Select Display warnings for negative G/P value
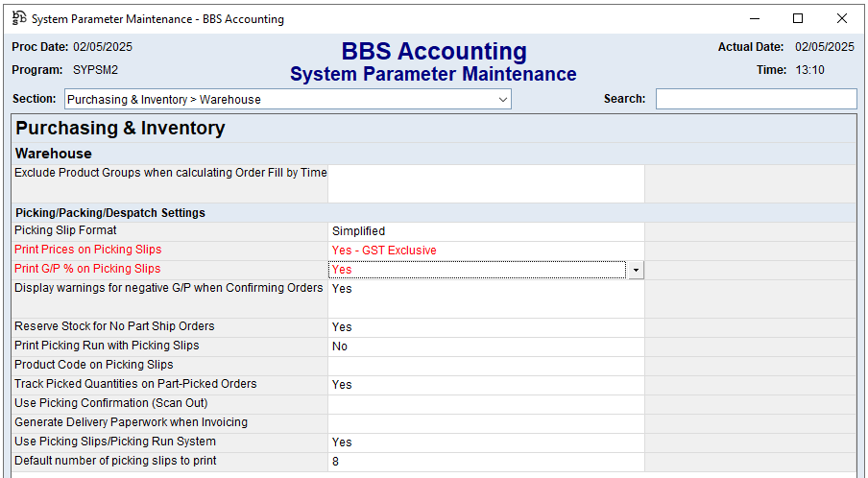The height and width of the screenshot is (478, 868). [485, 298]
